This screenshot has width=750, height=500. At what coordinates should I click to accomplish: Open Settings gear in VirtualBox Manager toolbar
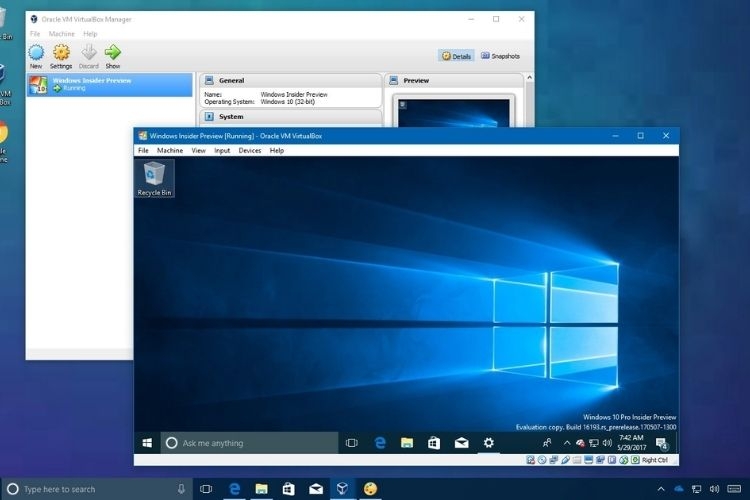pos(61,56)
